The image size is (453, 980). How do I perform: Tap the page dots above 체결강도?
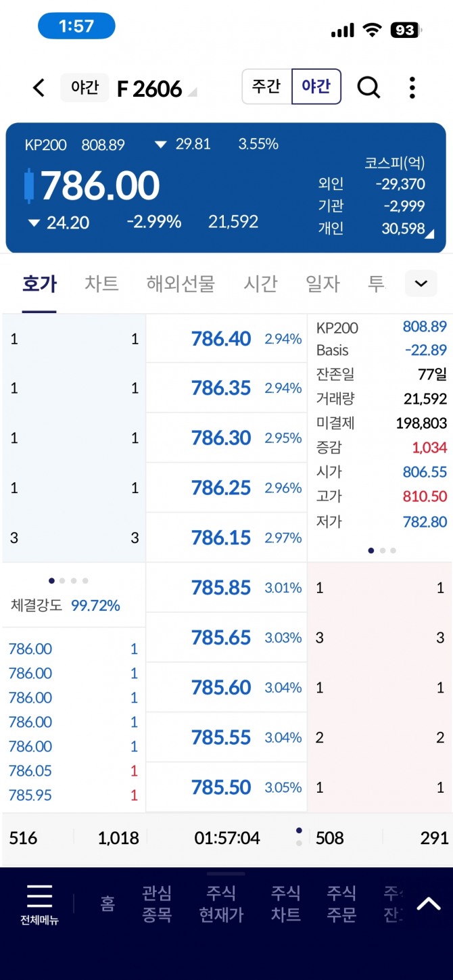[x=68, y=580]
